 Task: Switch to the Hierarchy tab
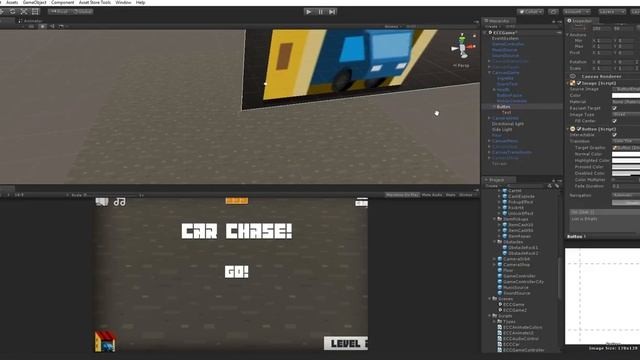(498, 21)
